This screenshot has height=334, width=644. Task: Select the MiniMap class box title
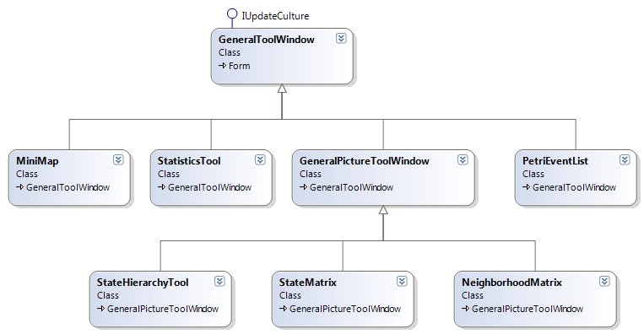tap(37, 161)
